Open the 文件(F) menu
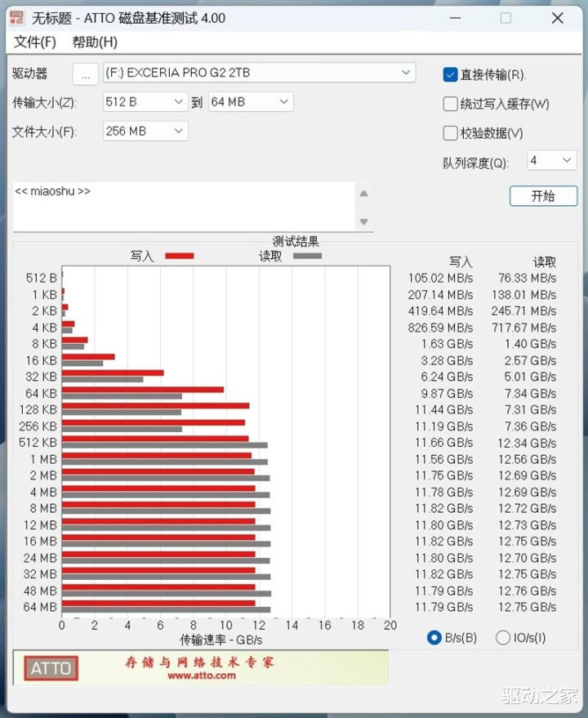The height and width of the screenshot is (718, 588). point(35,42)
